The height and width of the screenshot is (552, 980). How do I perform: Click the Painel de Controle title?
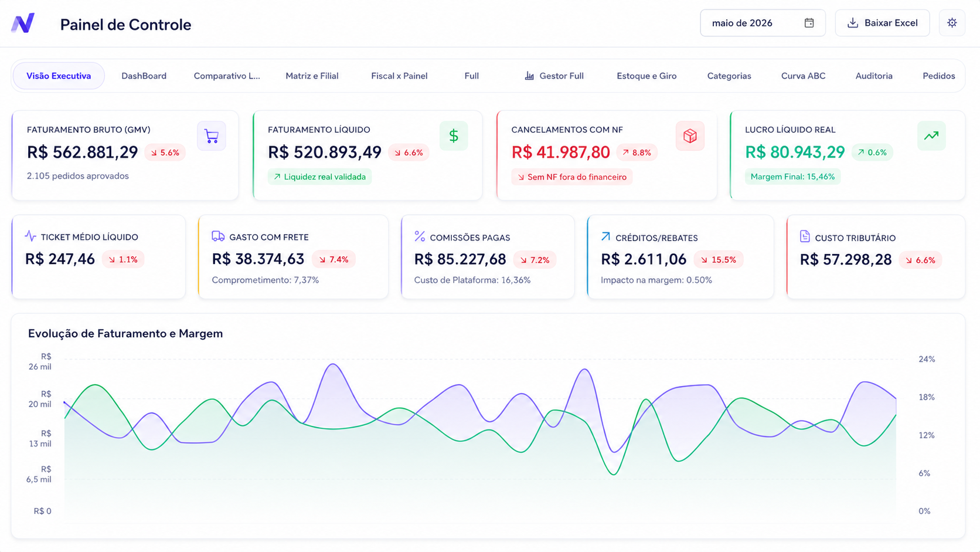point(125,25)
